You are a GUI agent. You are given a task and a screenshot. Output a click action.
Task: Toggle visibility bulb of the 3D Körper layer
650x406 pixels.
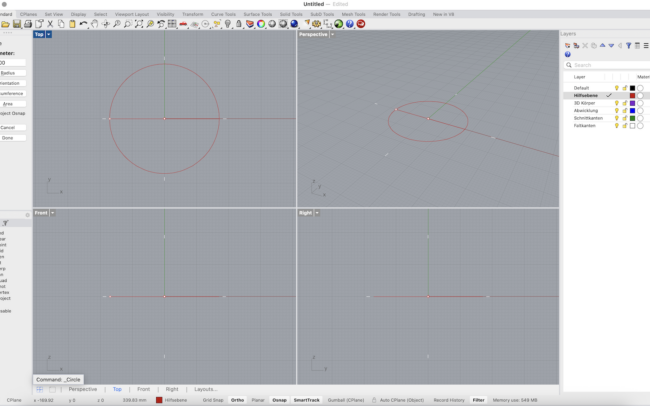click(616, 103)
